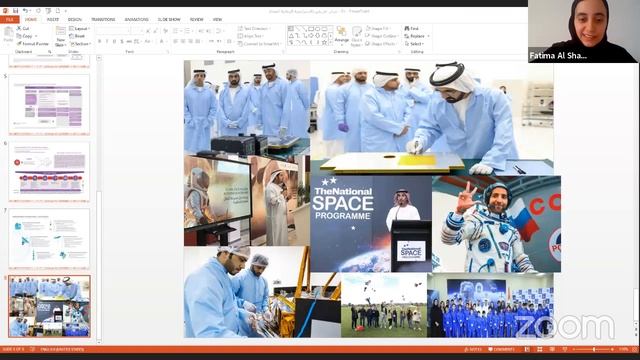Click the Save icon in quick access toolbar

point(16,11)
